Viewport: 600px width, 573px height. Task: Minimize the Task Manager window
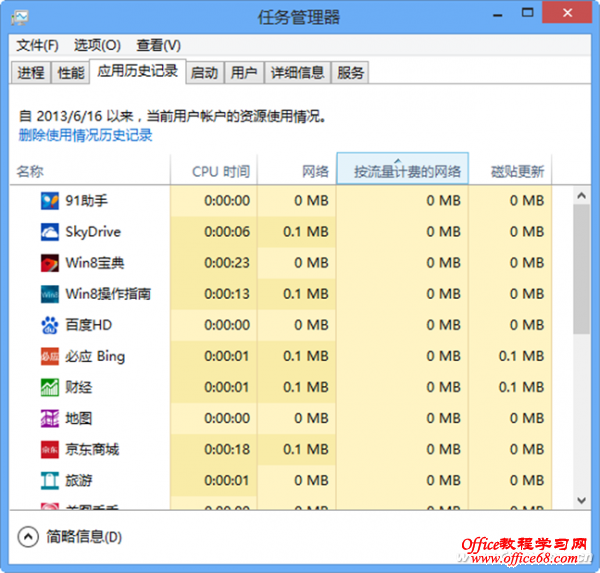pos(497,14)
